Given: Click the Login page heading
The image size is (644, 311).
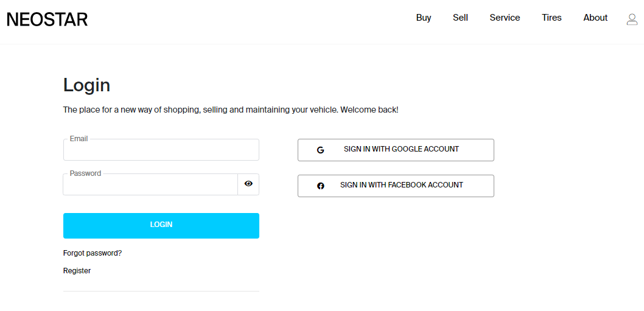Looking at the screenshot, I should (x=86, y=85).
